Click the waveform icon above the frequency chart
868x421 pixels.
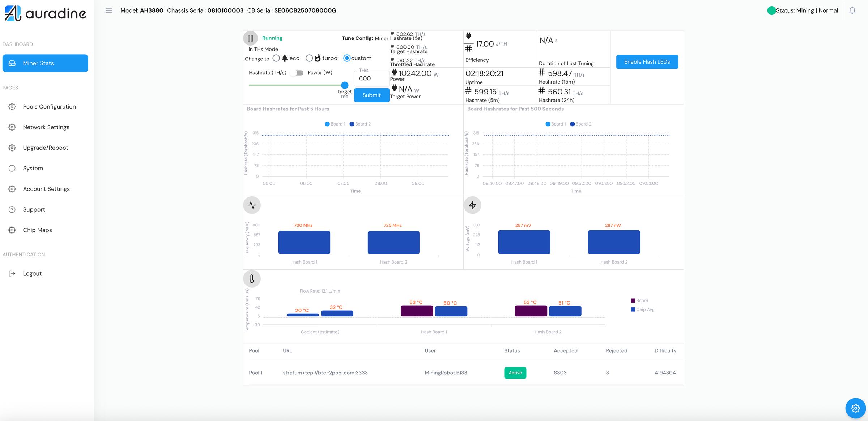[x=252, y=205]
